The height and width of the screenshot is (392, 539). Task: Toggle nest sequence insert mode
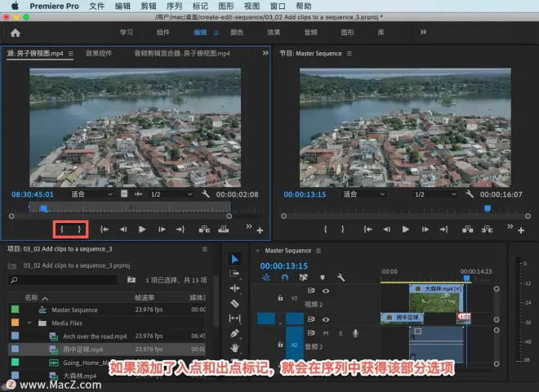266,277
